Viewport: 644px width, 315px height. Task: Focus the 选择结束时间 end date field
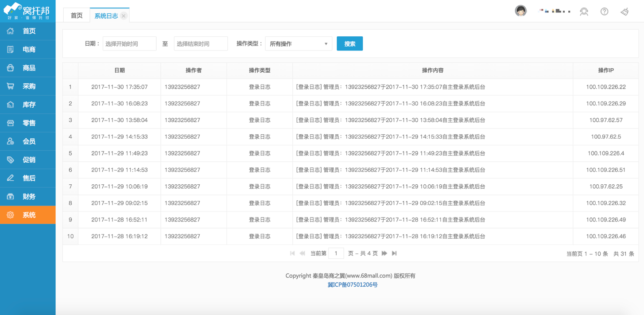(x=201, y=44)
